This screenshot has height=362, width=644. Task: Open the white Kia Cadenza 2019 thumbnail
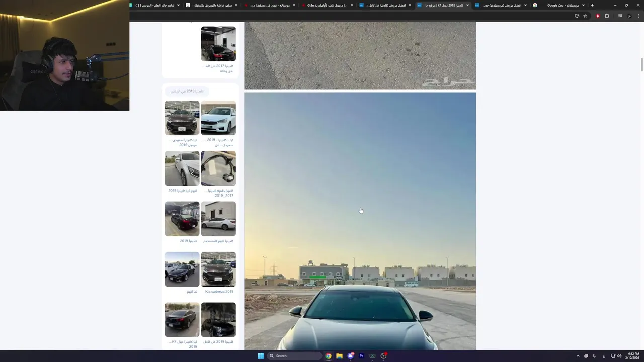point(218,118)
